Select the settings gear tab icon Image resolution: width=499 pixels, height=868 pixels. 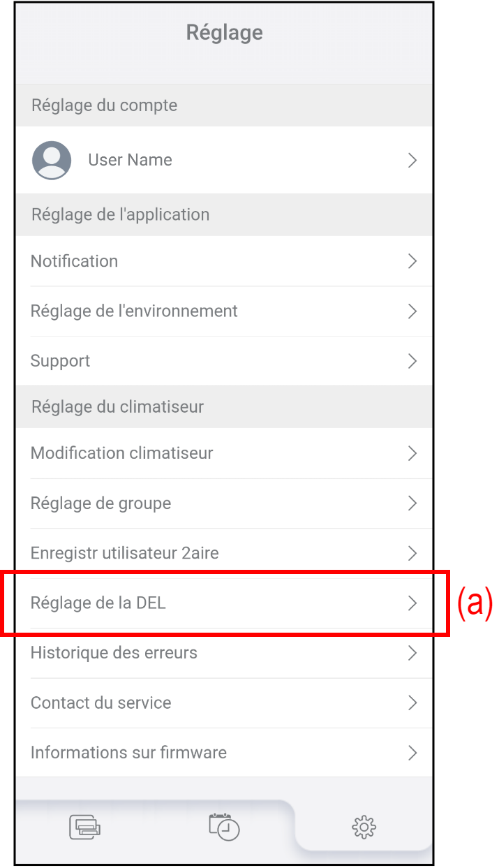point(364,827)
